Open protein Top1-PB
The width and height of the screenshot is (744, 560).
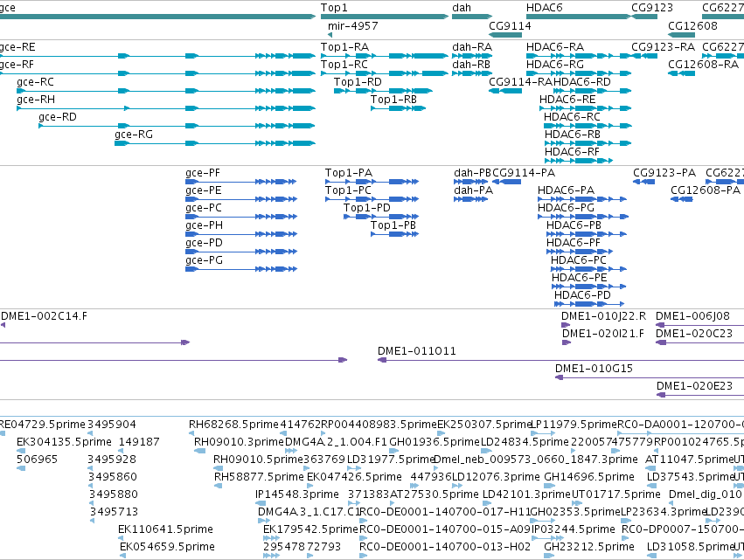click(x=393, y=225)
